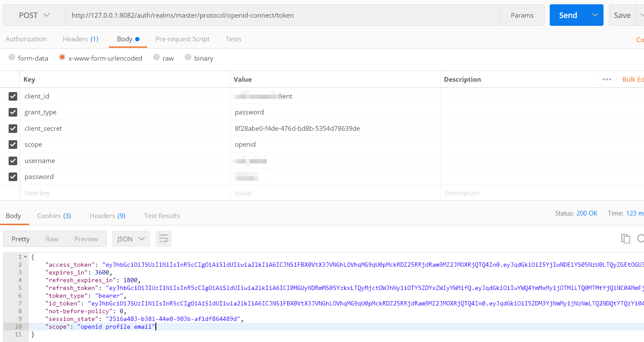Show response Cookies (3) tab
The image size is (644, 342).
[54, 216]
